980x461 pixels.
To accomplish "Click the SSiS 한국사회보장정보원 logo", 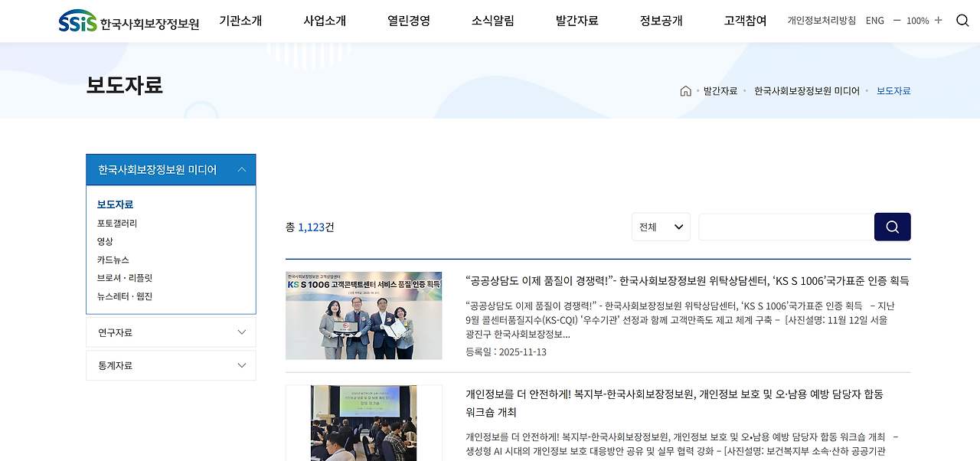I will [x=129, y=21].
